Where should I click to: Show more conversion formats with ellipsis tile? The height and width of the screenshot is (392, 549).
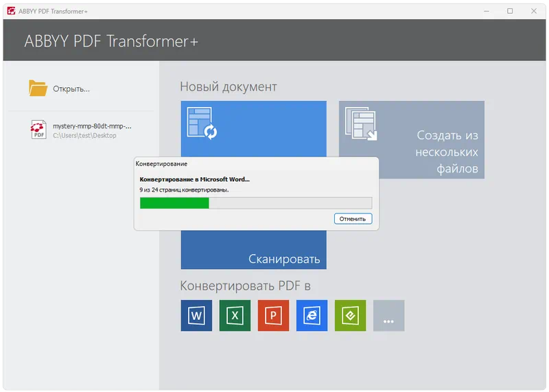pos(389,315)
